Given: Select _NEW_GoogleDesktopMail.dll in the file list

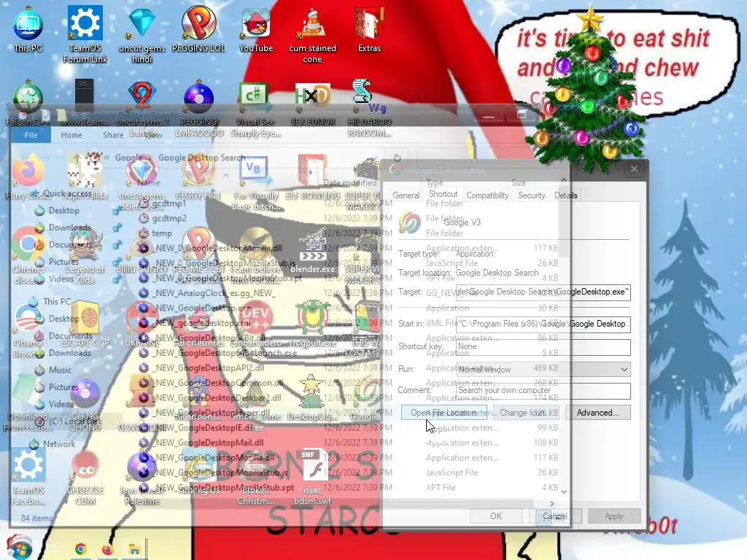Looking at the screenshot, I should [200, 443].
